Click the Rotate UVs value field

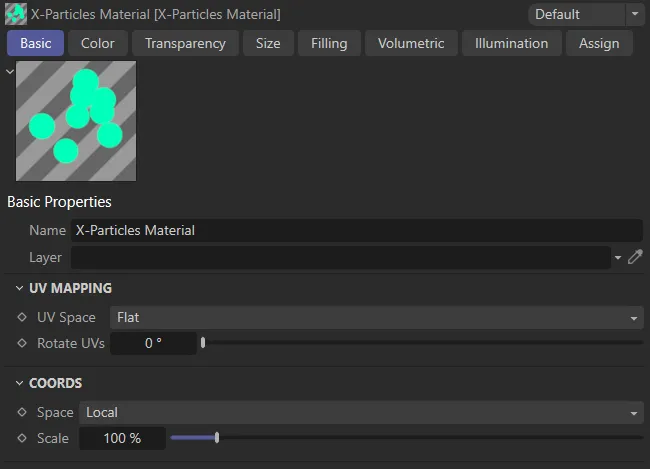click(x=153, y=343)
